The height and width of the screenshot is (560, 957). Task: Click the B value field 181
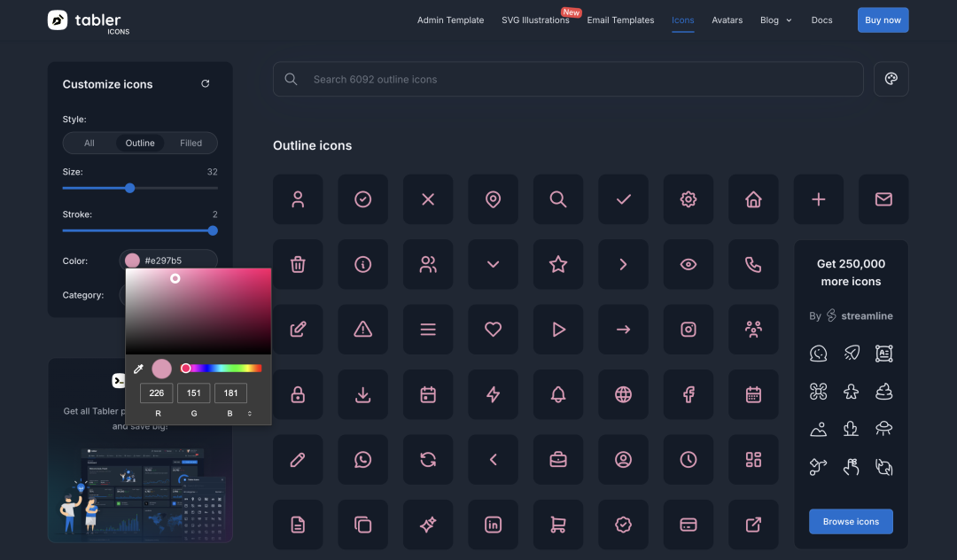tap(230, 393)
